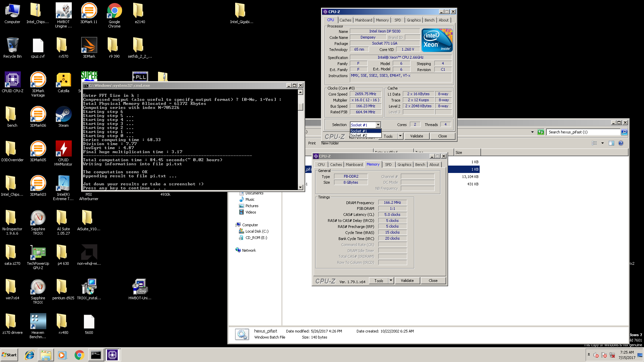Open the cpuz.cvf file icon
The height and width of the screenshot is (362, 644).
tap(38, 47)
